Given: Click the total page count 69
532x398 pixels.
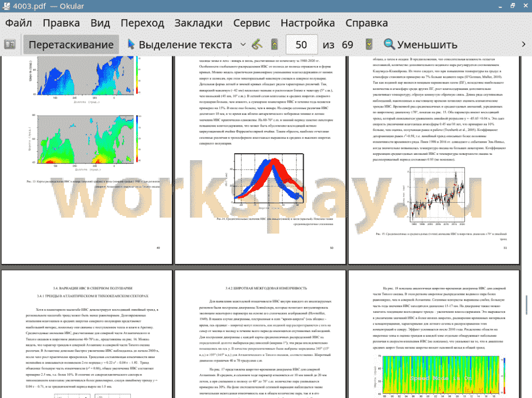Looking at the screenshot, I should (x=347, y=45).
